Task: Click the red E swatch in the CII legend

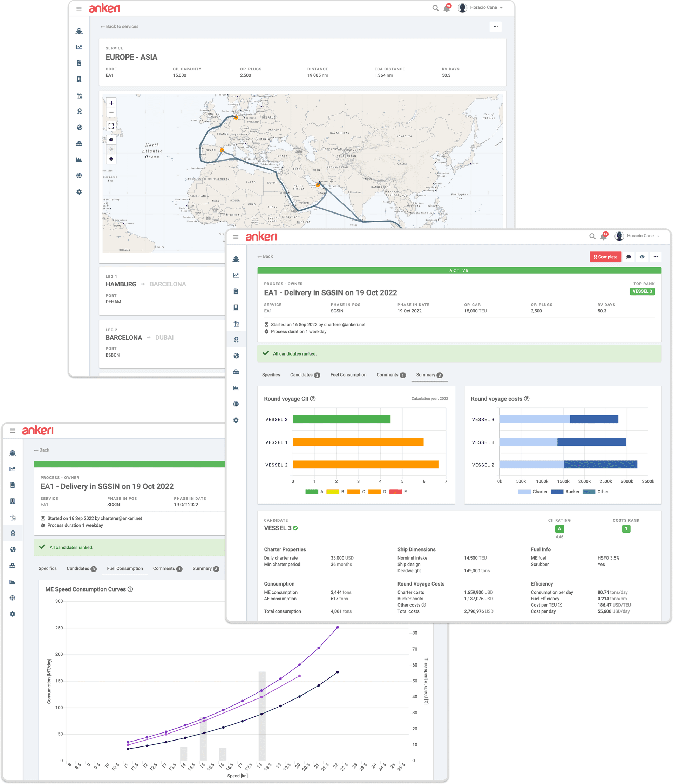Action: [x=395, y=492]
